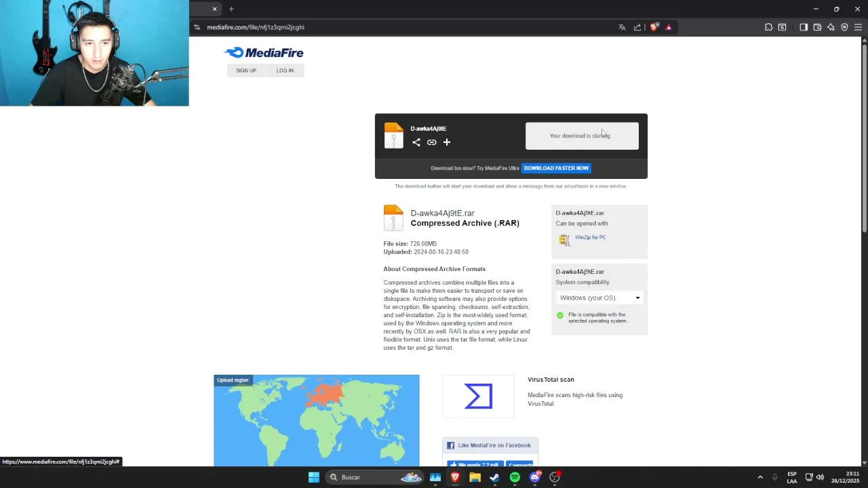Open Discord from the taskbar
Image resolution: width=868 pixels, height=488 pixels.
point(535,477)
